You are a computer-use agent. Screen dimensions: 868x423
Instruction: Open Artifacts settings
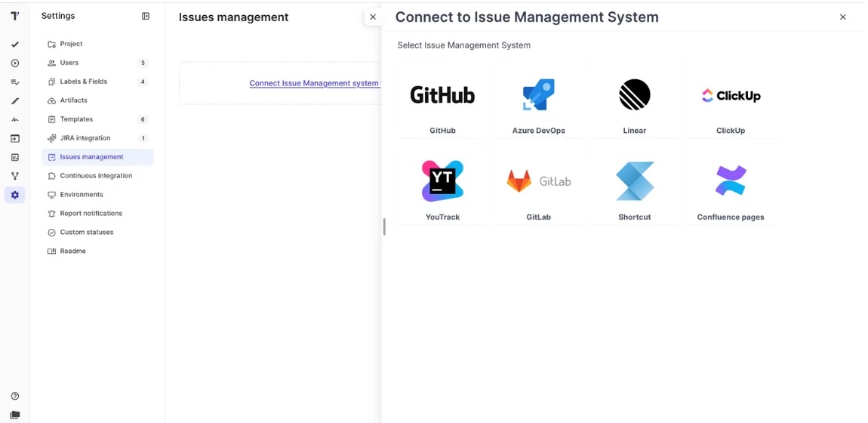tap(98, 100)
